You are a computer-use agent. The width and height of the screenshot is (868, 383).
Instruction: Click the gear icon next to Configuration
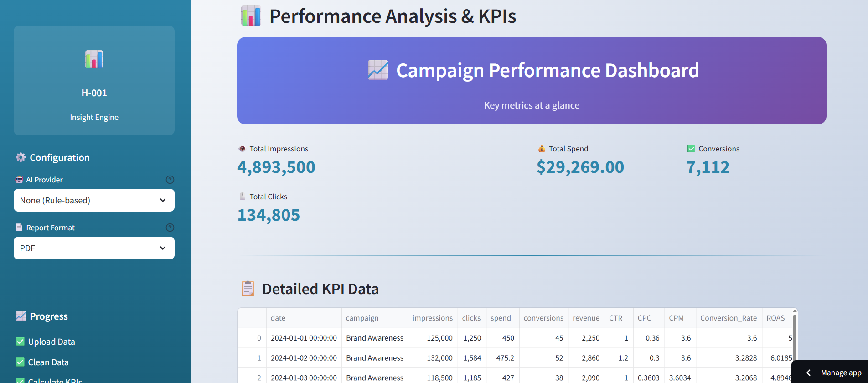click(21, 157)
